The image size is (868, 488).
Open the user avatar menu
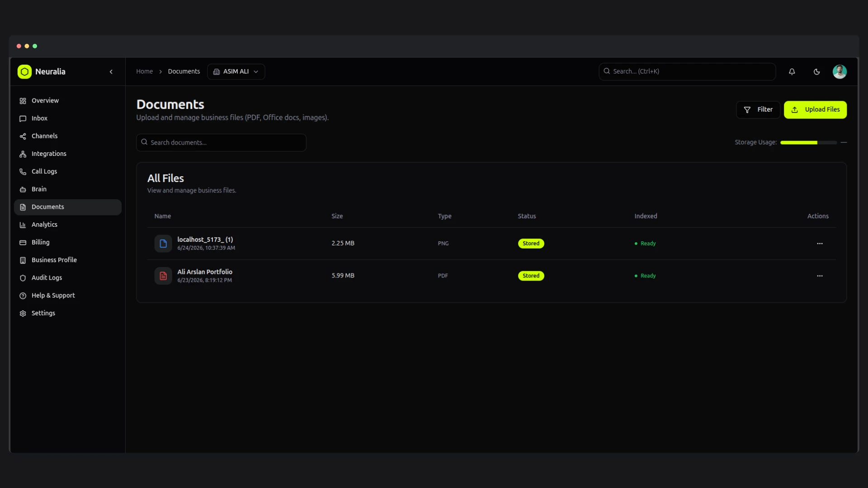pyautogui.click(x=840, y=72)
